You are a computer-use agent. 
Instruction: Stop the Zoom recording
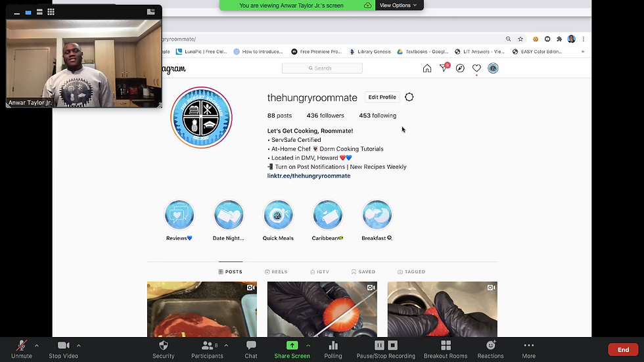pos(393,345)
